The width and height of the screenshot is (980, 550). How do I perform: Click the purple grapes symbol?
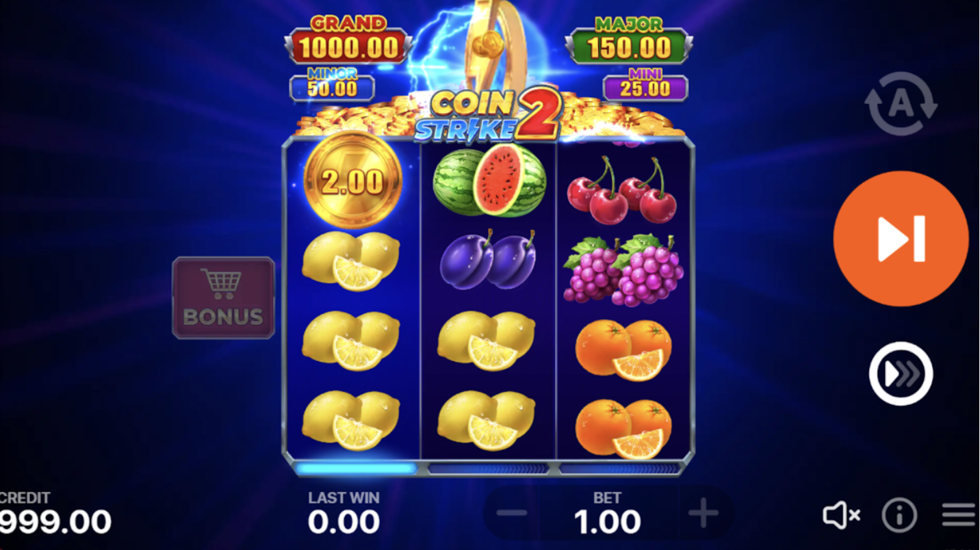point(623,270)
